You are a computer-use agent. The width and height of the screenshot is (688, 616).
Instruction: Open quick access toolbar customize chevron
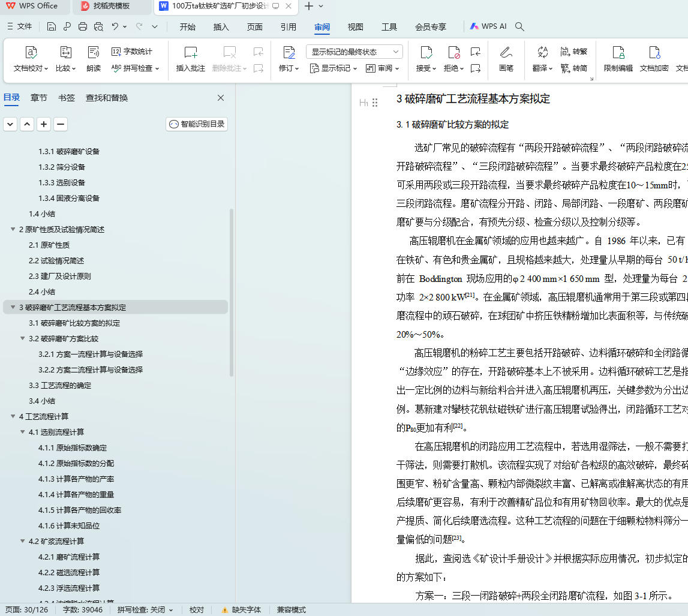[x=154, y=27]
